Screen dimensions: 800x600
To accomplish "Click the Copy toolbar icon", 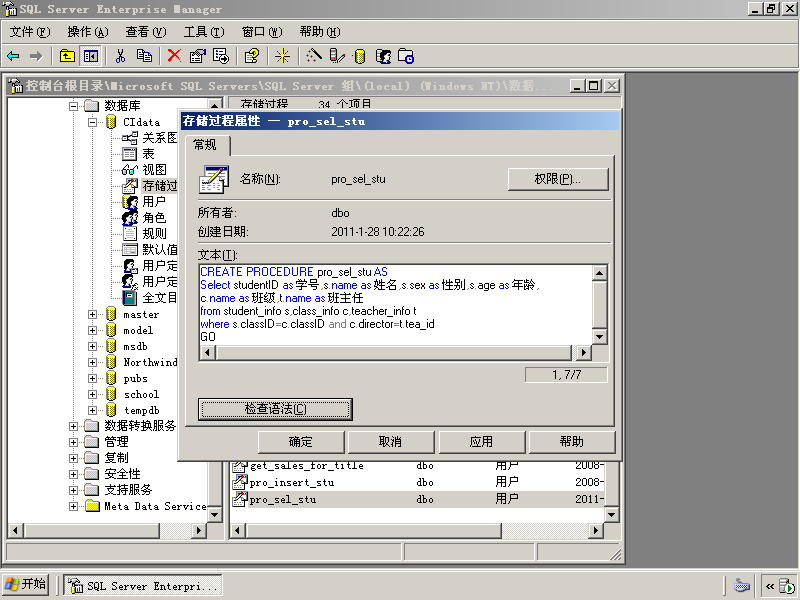I will point(144,56).
